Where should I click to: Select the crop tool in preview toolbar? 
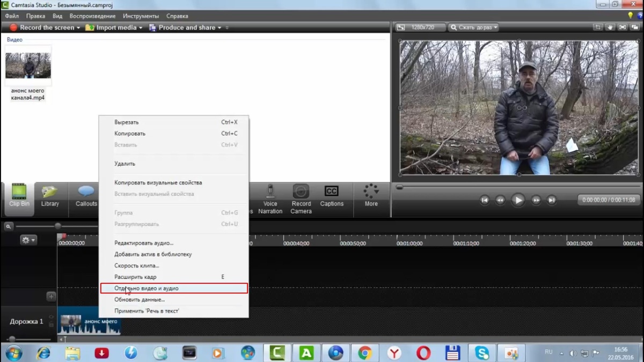click(x=598, y=27)
